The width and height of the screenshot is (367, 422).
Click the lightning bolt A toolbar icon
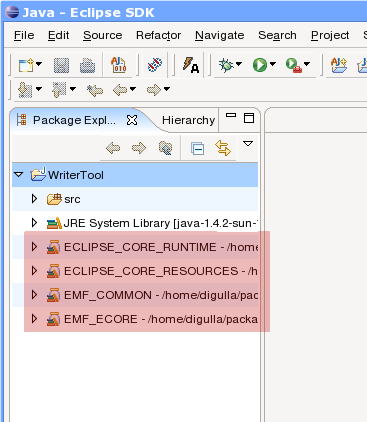tap(191, 65)
